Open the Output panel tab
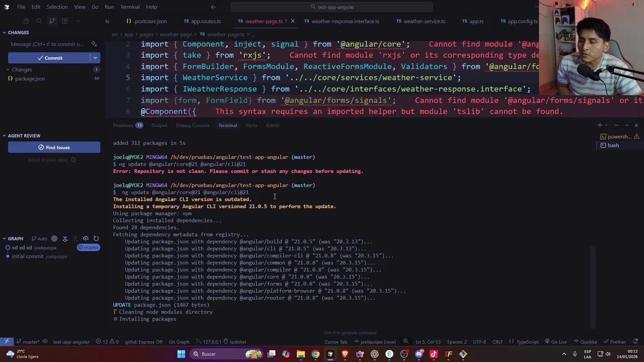 (x=159, y=125)
